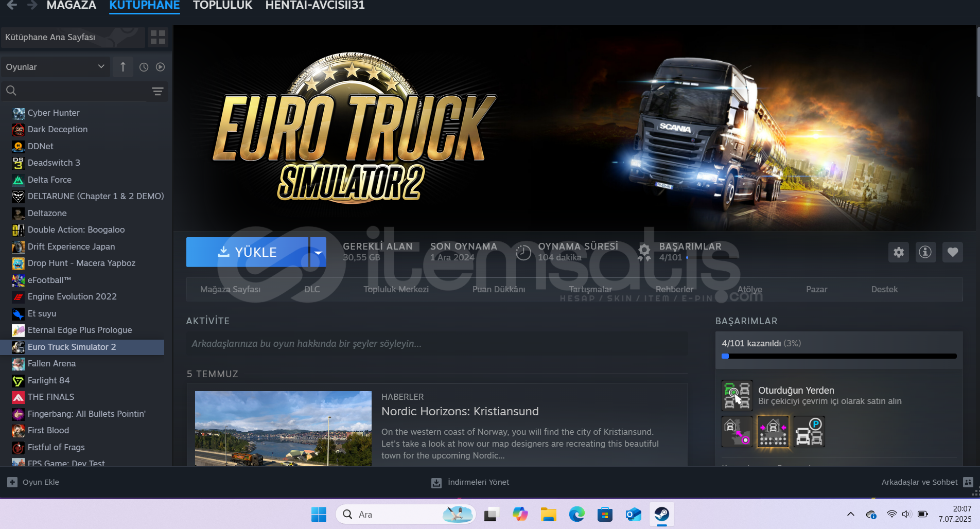The image size is (980, 529).
Task: Open the Pazar tab
Action: 816,289
